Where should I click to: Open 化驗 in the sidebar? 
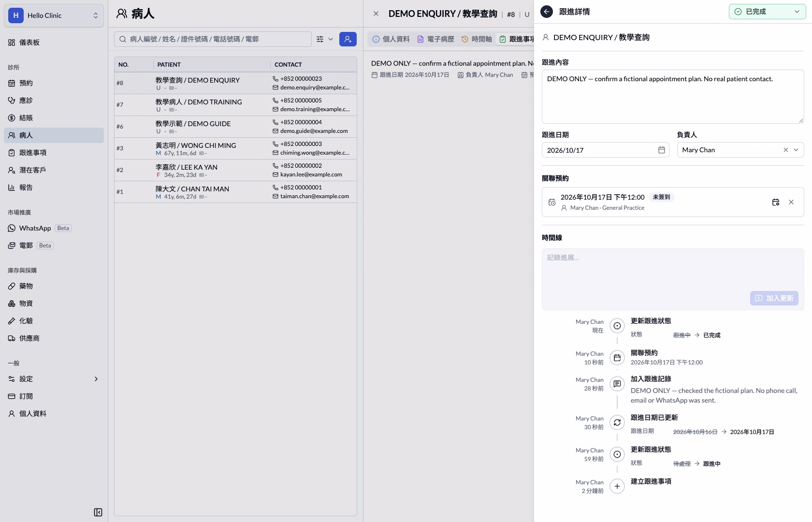point(54,321)
